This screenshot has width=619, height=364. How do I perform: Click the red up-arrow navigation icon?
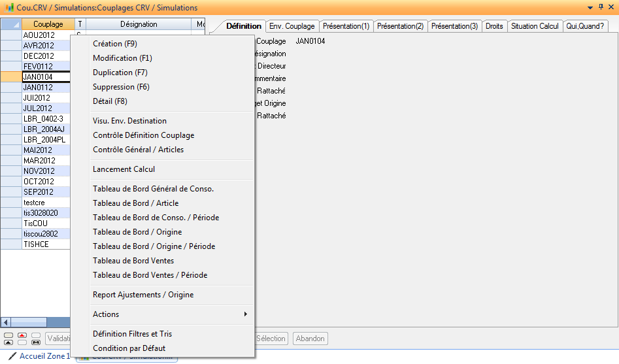[x=22, y=335]
